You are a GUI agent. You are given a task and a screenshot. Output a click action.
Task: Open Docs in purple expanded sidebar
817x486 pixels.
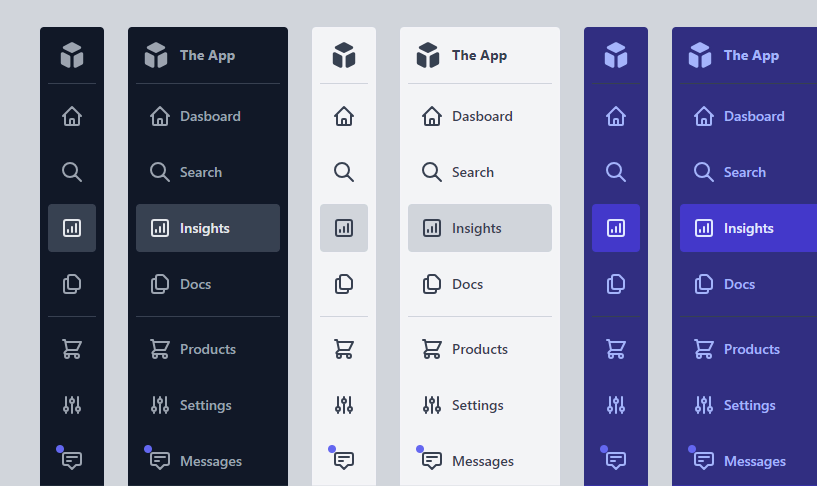(749, 284)
